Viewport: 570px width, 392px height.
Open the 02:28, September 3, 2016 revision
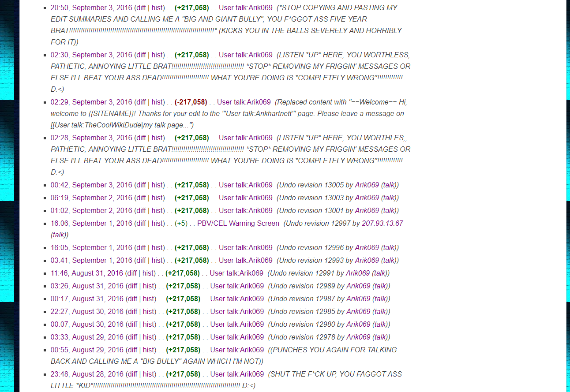click(91, 138)
